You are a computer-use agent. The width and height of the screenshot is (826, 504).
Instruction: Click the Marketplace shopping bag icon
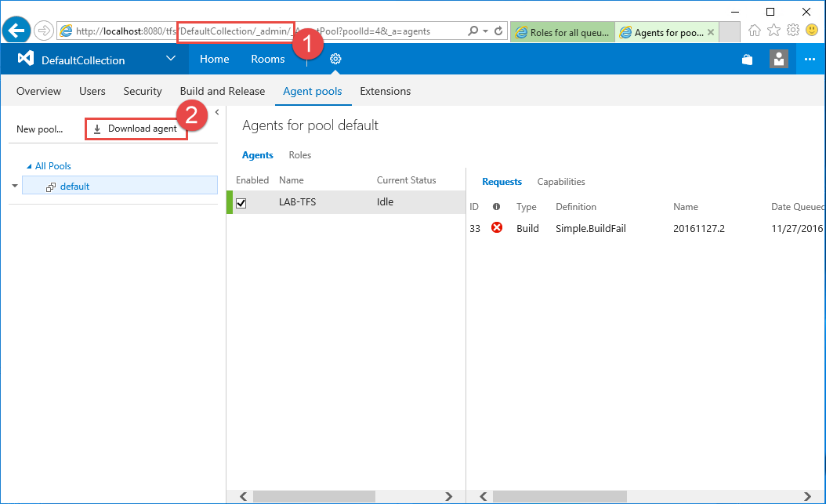747,60
